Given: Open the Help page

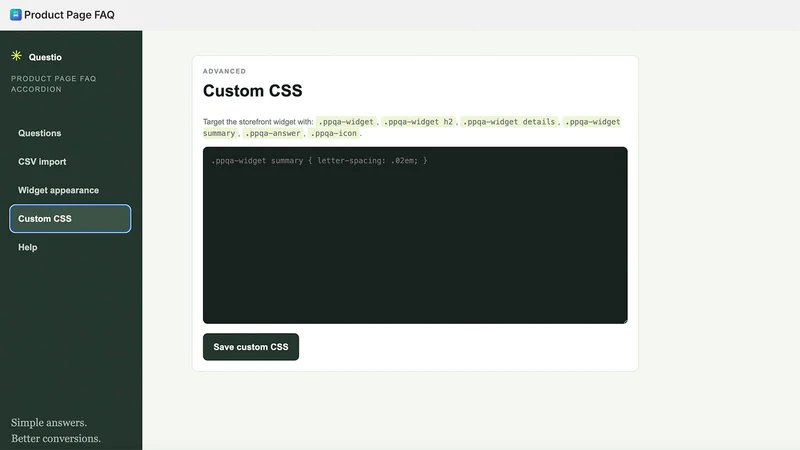Looking at the screenshot, I should point(70,247).
